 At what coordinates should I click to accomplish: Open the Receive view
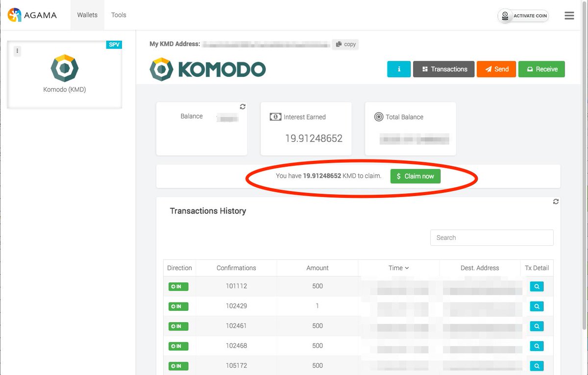click(541, 69)
